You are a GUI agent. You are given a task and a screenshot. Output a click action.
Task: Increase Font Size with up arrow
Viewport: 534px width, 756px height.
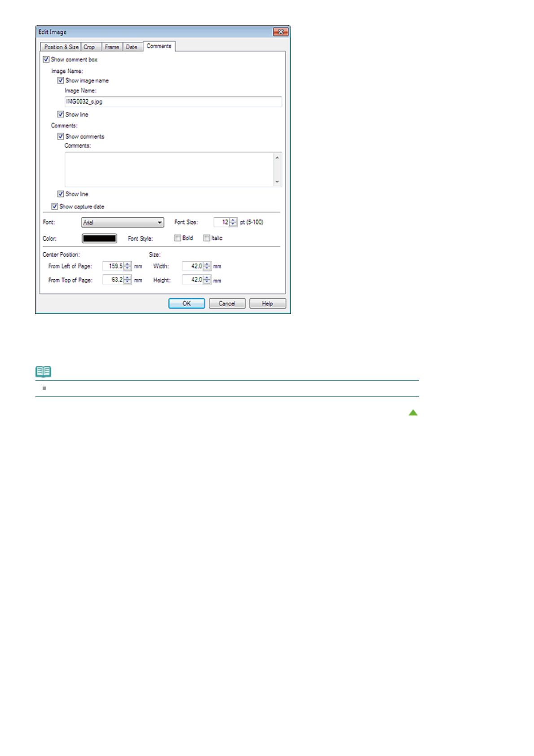(233, 220)
